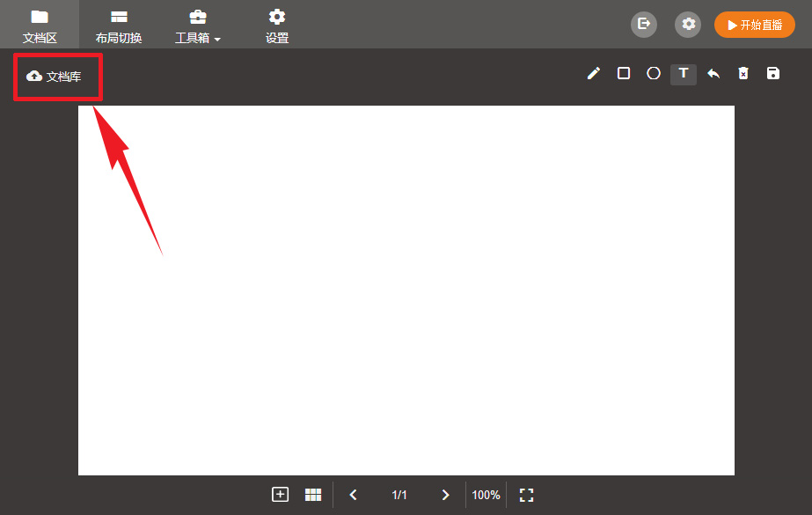Open the 设置 settings tab

click(277, 26)
